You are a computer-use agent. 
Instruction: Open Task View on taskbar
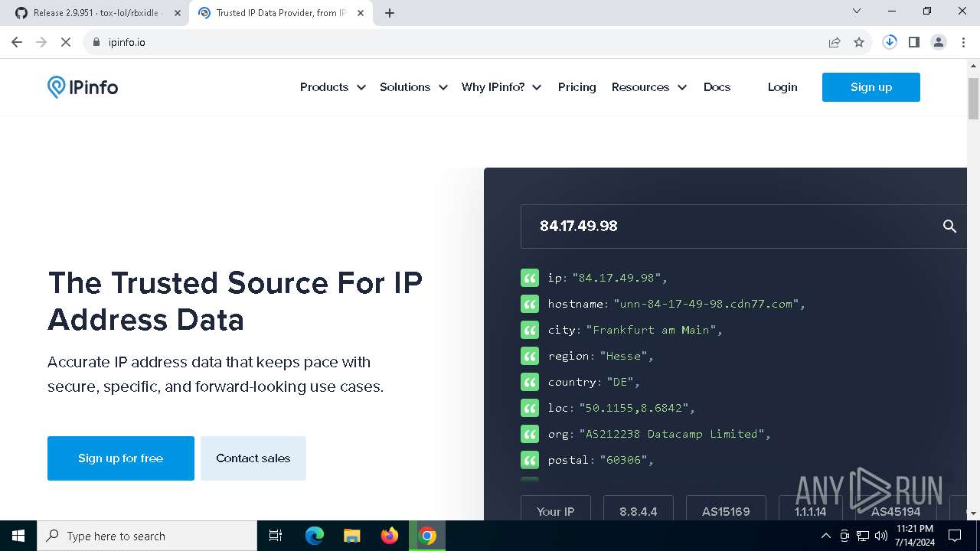click(x=276, y=536)
